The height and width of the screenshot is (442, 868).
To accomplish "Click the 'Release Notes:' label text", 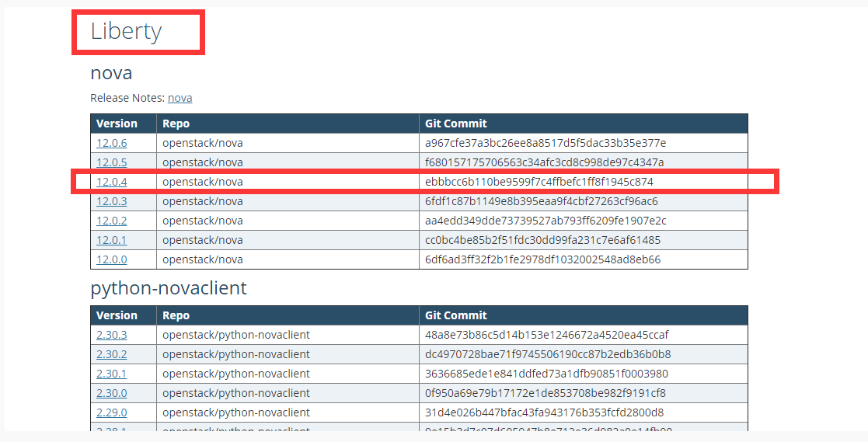I will click(127, 98).
